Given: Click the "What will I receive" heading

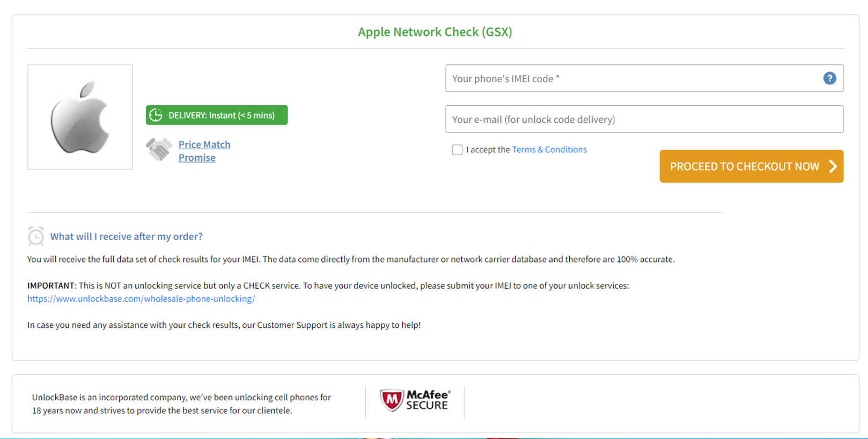Looking at the screenshot, I should [126, 237].
